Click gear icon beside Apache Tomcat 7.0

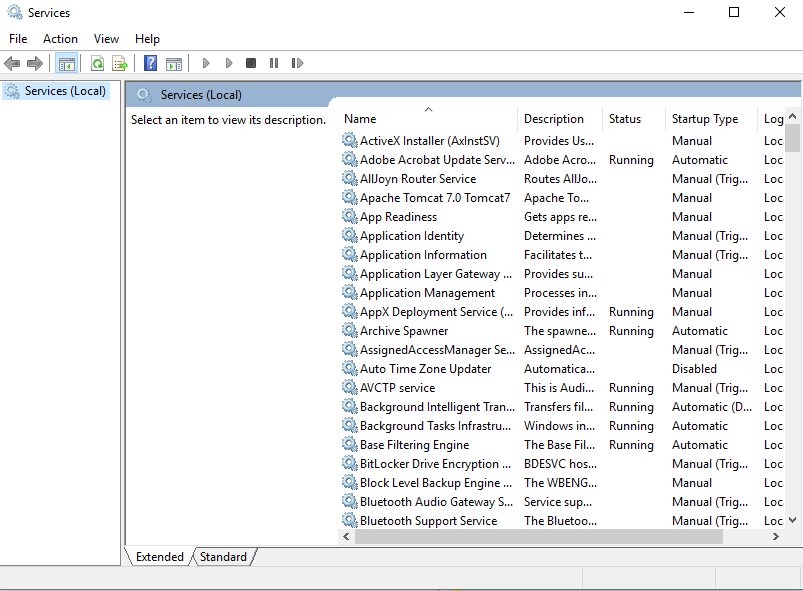pos(350,197)
